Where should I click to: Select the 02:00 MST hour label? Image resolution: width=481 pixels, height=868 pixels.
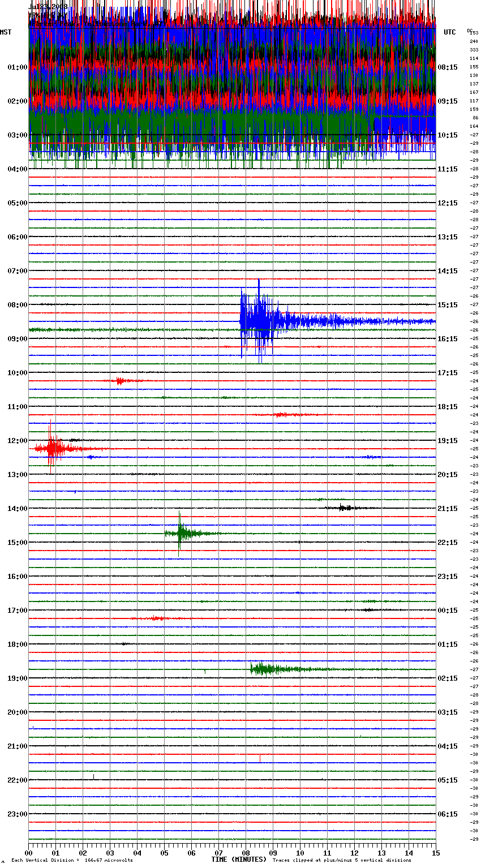(18, 101)
